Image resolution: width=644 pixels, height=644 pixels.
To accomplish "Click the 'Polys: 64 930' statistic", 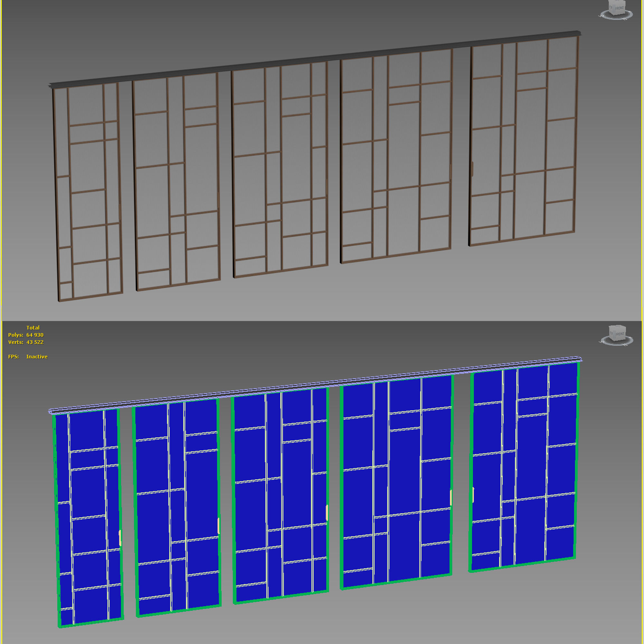I will 26,335.
